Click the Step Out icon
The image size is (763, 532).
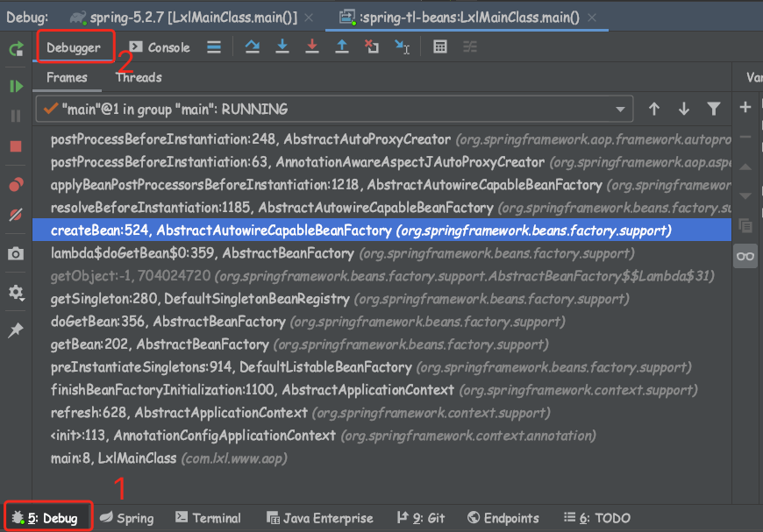tap(341, 47)
